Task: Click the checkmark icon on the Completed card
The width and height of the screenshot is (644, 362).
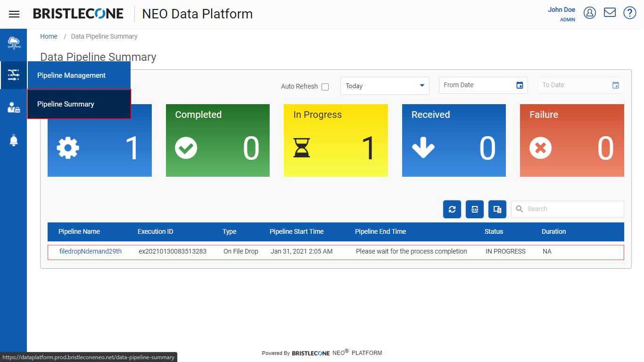Action: [x=186, y=148]
